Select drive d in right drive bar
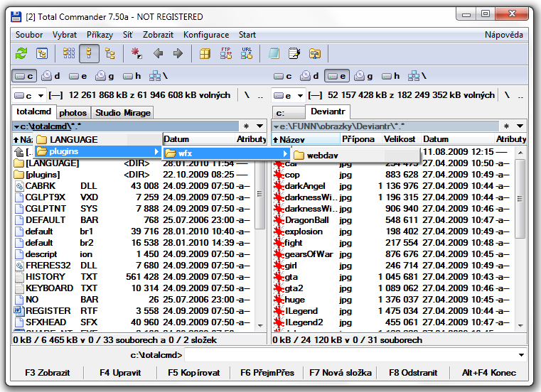The height and width of the screenshot is (392, 541). click(x=309, y=76)
